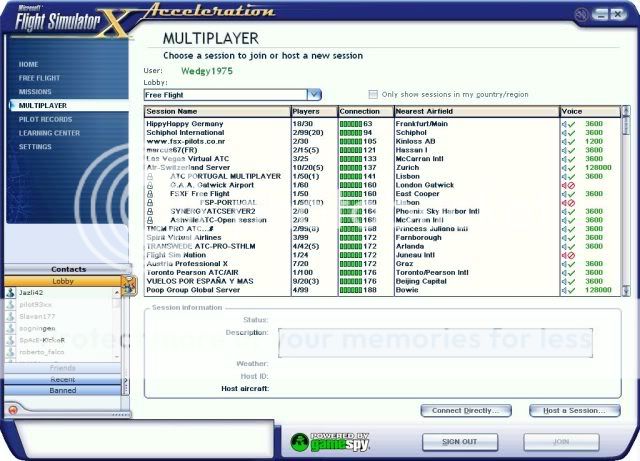Expand the Friends contacts section
Screen dimensions: 640x461
tap(62, 368)
